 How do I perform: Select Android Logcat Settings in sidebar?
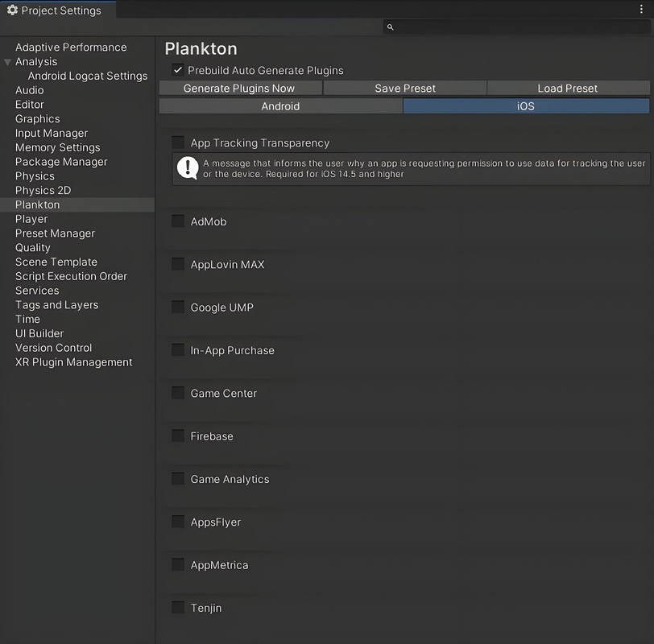88,76
